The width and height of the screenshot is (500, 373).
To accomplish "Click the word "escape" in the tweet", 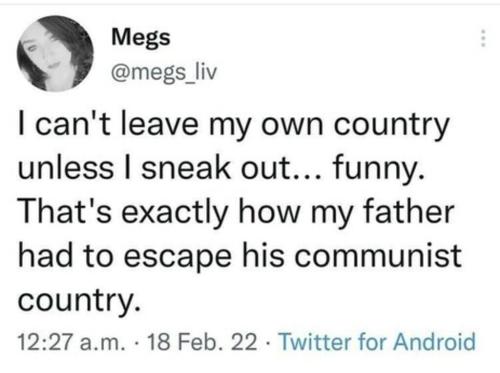I will tap(178, 257).
